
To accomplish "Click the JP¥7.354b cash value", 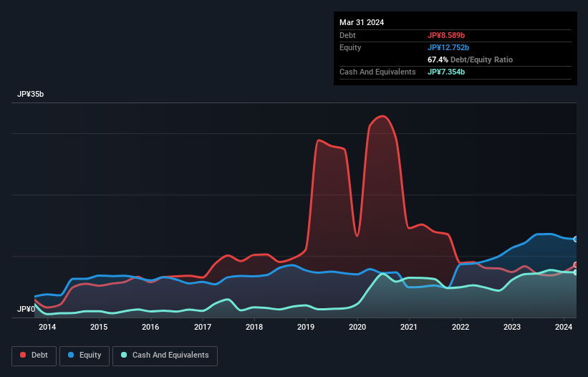I will point(446,72).
